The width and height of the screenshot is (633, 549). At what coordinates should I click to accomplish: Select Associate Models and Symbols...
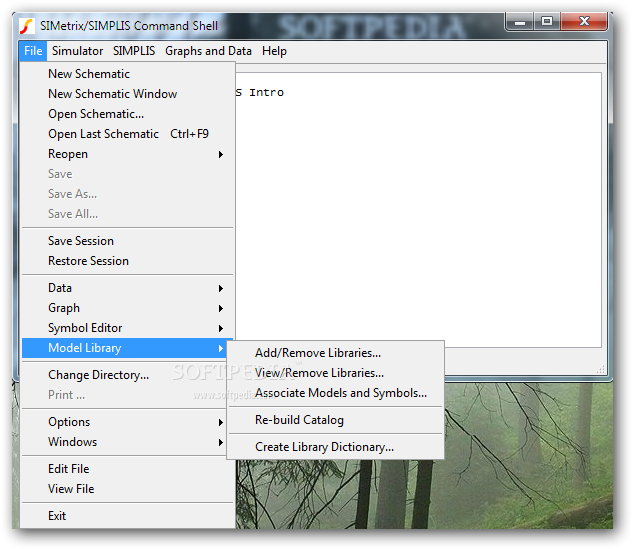[335, 393]
